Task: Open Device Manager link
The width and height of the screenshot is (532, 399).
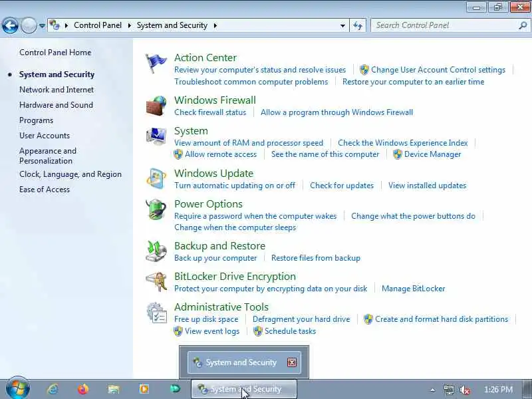Action: tap(433, 154)
